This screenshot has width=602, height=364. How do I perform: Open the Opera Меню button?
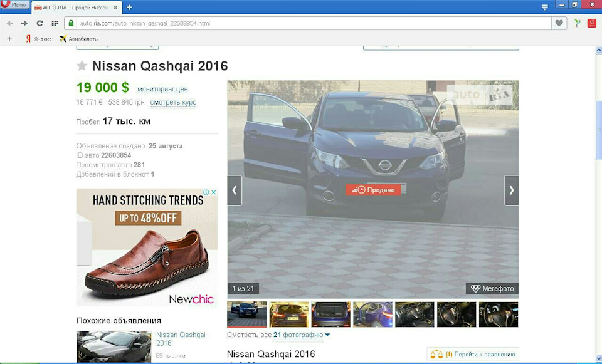pyautogui.click(x=14, y=4)
